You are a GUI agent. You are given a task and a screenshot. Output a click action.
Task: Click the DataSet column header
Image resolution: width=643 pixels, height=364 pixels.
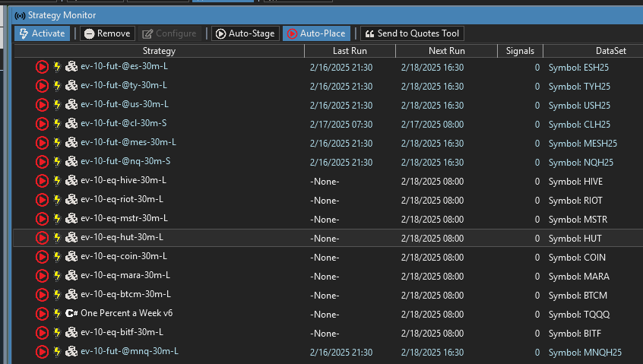point(593,51)
